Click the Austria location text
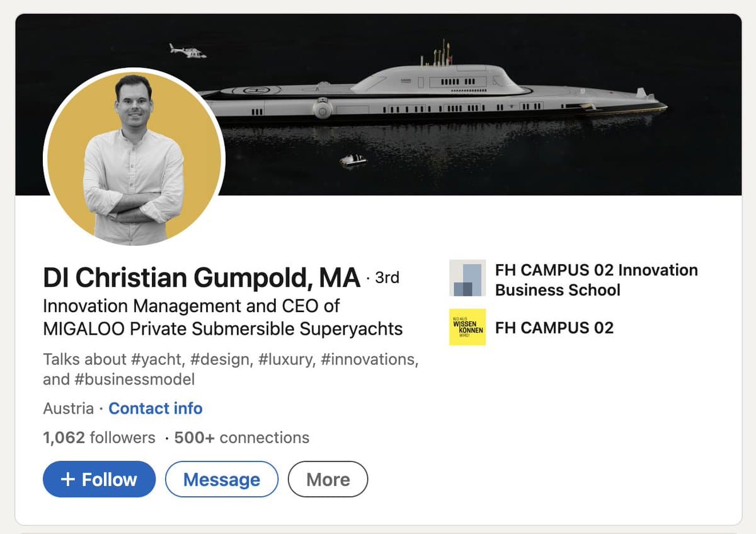 coord(68,409)
